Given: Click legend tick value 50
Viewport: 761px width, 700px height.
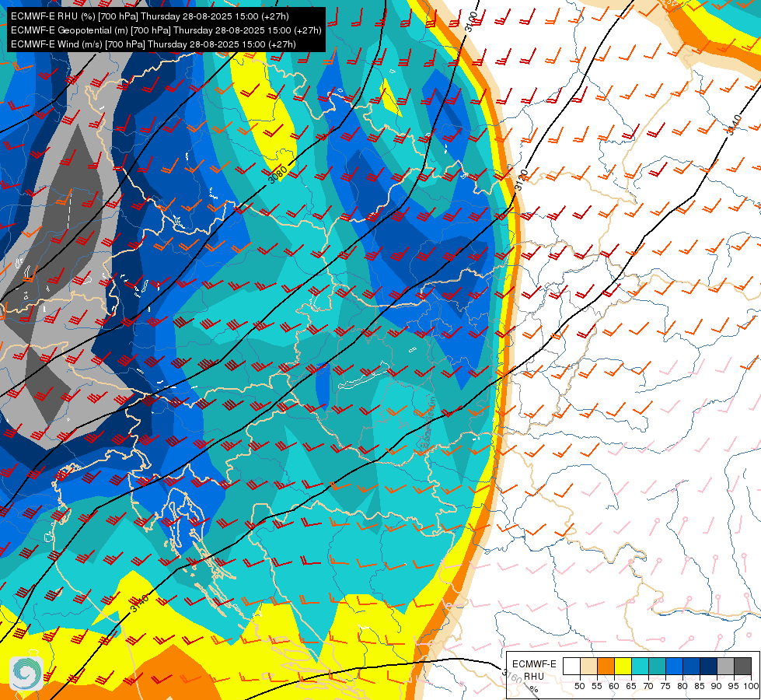Looking at the screenshot, I should [579, 686].
